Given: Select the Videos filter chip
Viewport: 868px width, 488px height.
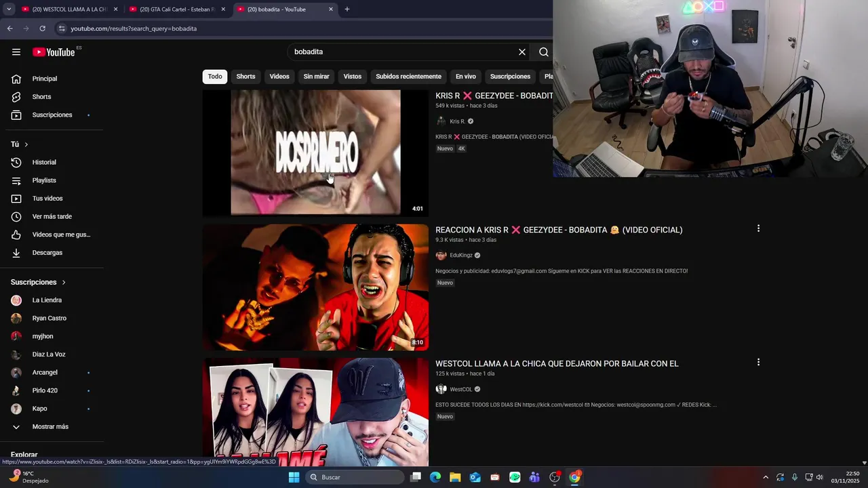Looking at the screenshot, I should coord(279,77).
